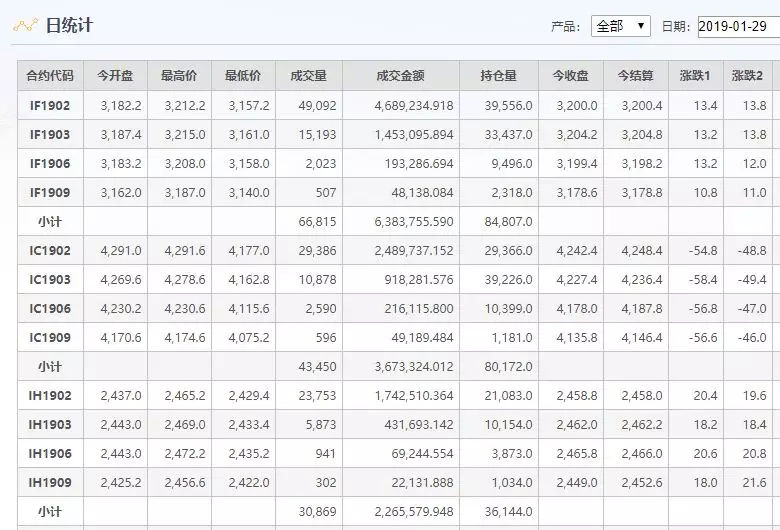Click the 最低价 column header
The width and height of the screenshot is (780, 530).
point(243,76)
